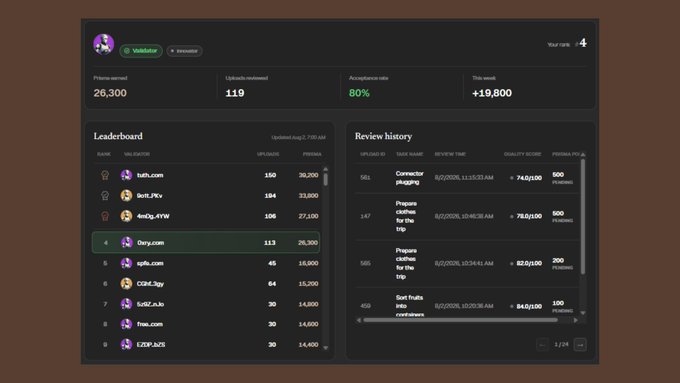Click the avatar of tuth..com
680x383 pixels.
click(126, 175)
